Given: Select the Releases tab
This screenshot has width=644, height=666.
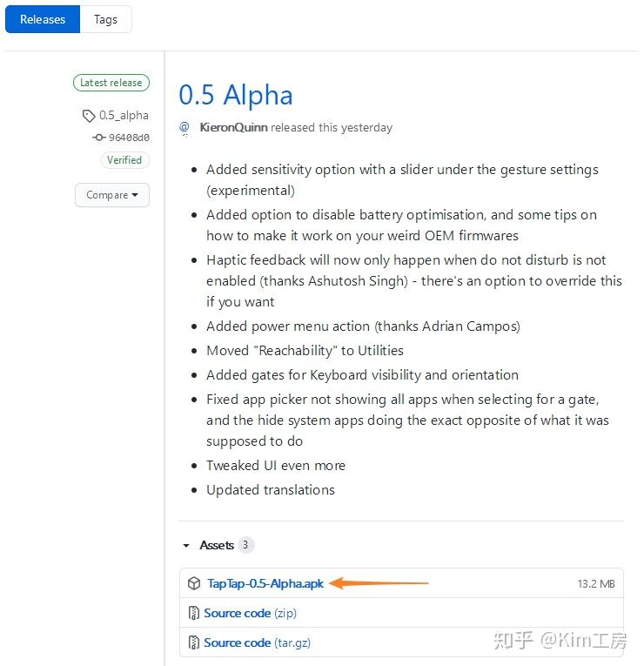Looking at the screenshot, I should click(x=43, y=19).
